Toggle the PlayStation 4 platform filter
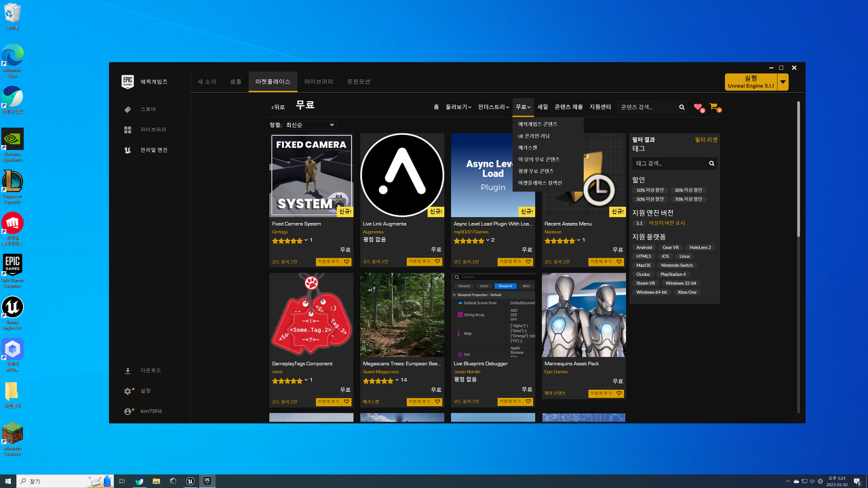Screen dimensions: 868x488 (673, 274)
